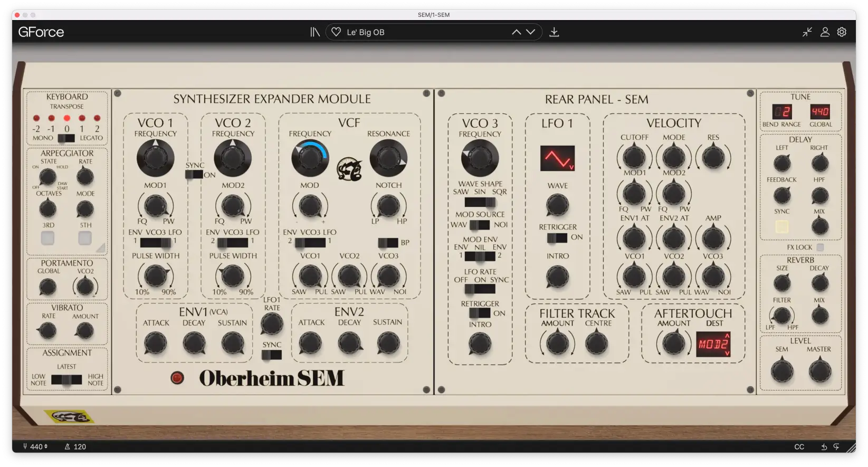Click the red power light beside Oberheim SEM

click(x=177, y=378)
